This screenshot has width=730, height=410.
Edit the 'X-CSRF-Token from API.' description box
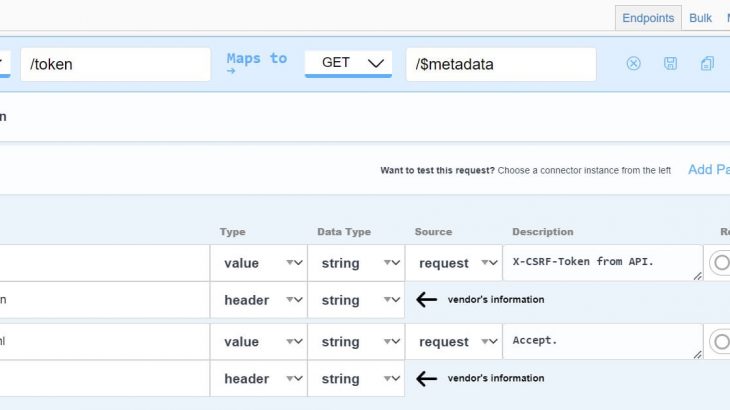pos(602,263)
